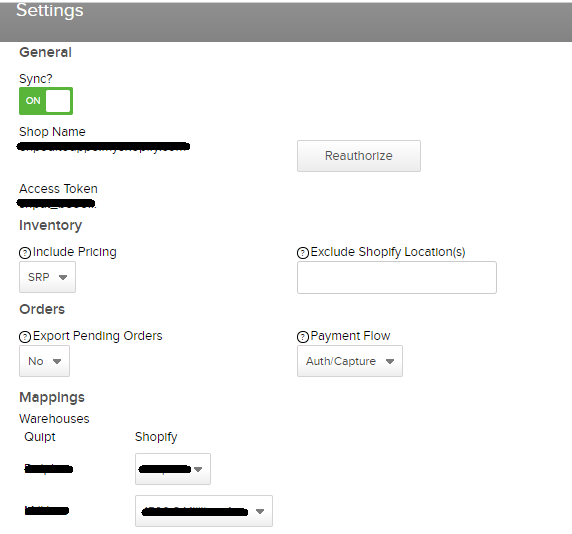Toggle the Sync ON switch
572x534 pixels.
(46, 101)
